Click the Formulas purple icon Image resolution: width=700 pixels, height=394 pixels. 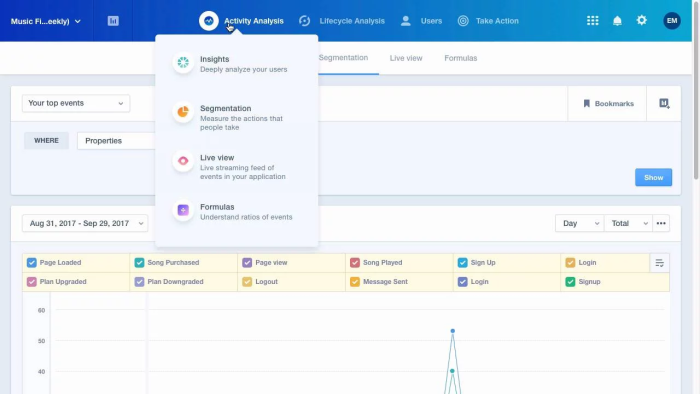[x=183, y=210]
